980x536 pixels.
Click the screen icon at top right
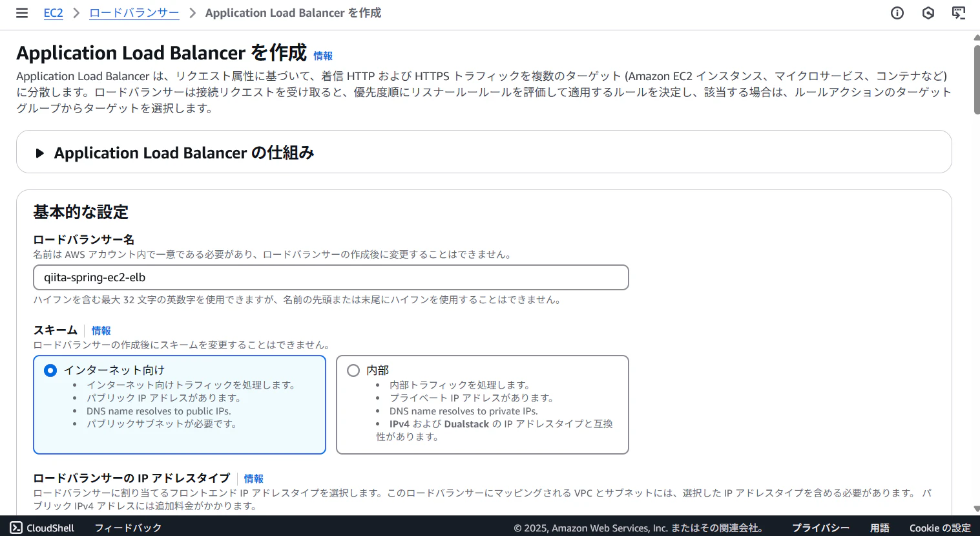coord(959,13)
